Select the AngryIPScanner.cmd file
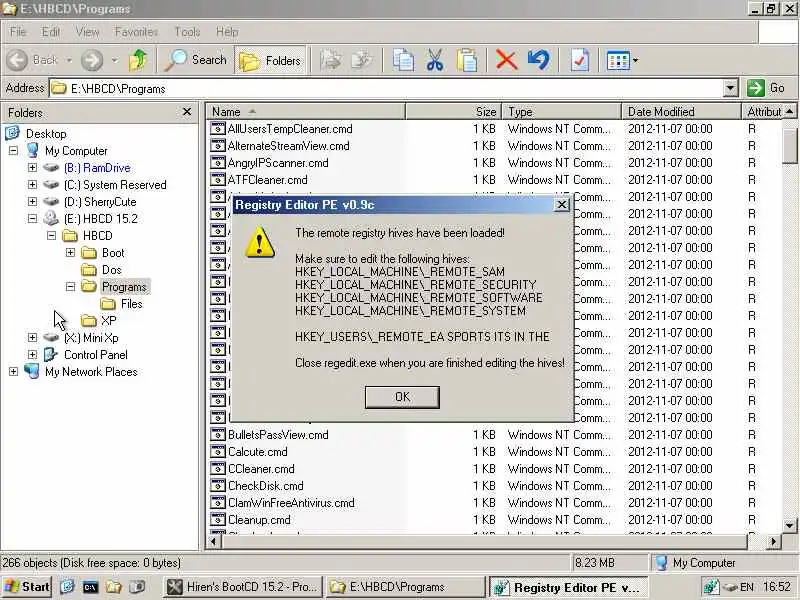 pos(278,163)
